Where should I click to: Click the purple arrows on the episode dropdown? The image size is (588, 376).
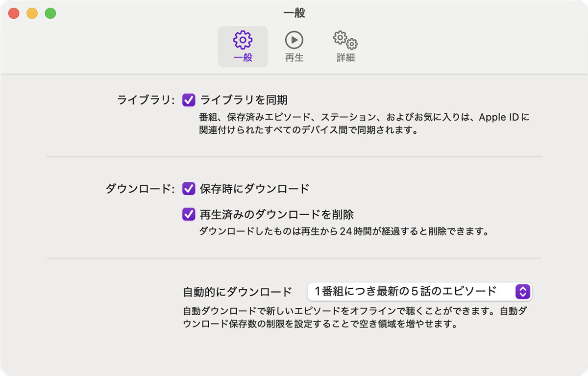(x=523, y=292)
